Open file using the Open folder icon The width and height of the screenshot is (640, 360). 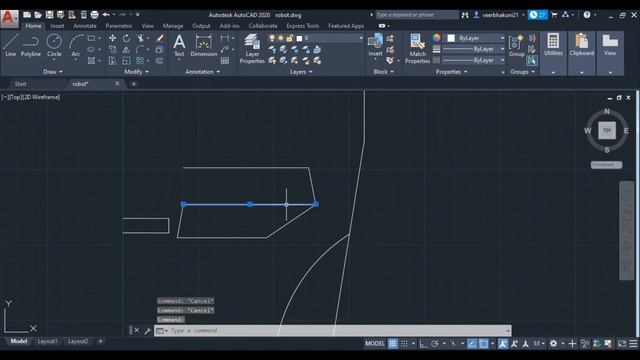tap(38, 15)
